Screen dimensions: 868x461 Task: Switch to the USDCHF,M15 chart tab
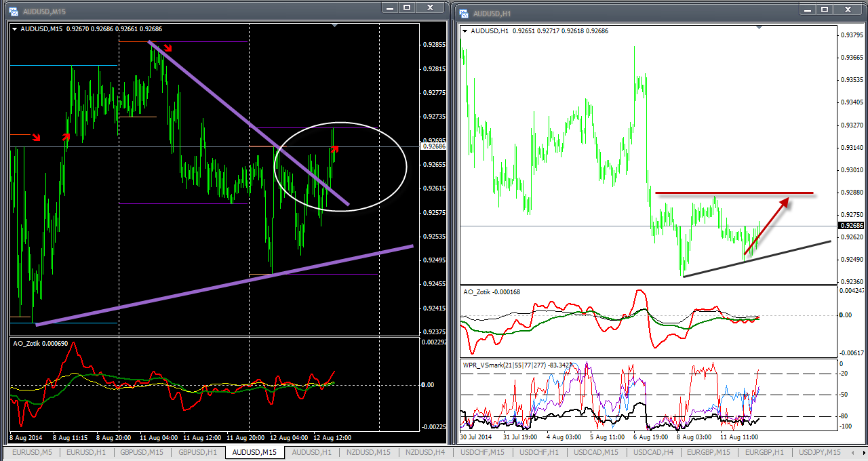pos(483,452)
